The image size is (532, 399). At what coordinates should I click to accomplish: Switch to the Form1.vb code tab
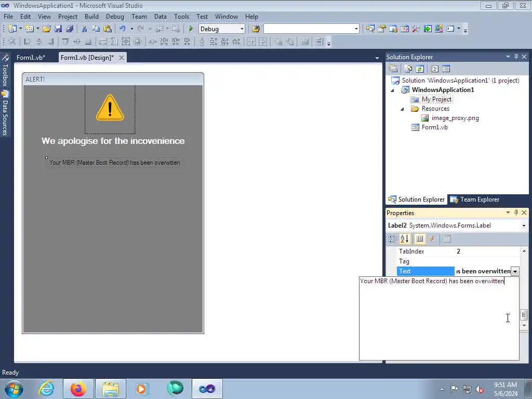click(x=31, y=58)
